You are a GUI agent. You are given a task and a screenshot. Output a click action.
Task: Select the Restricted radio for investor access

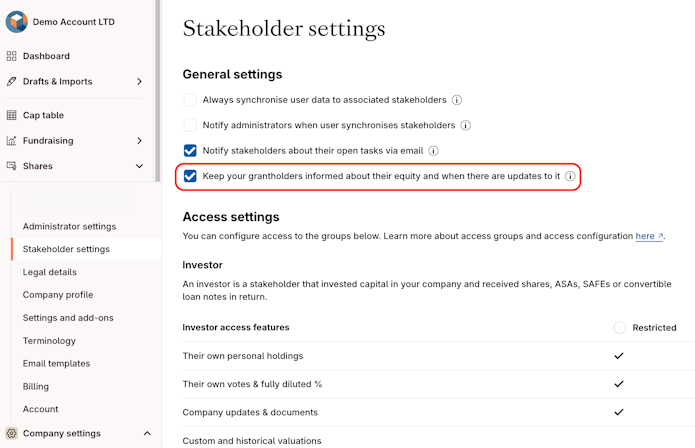coord(620,327)
